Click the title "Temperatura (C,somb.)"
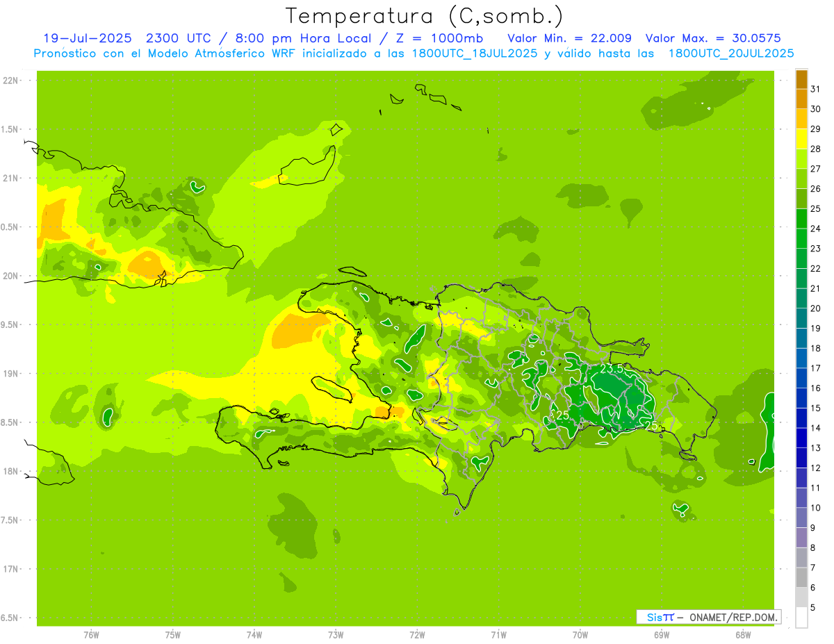834x644 pixels. point(425,16)
